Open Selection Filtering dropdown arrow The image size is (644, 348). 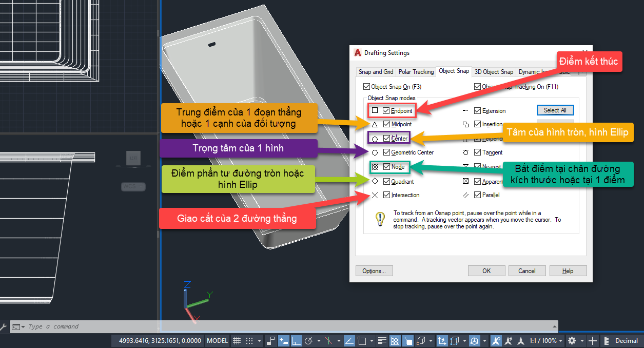tap(464, 340)
